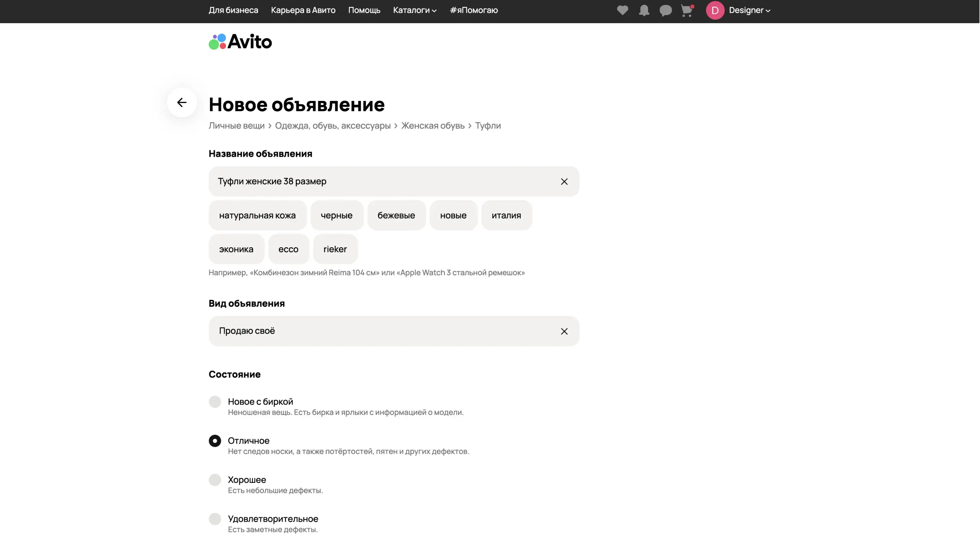The width and height of the screenshot is (980, 551).
Task: Click into the ad title text field
Action: pyautogui.click(x=380, y=182)
